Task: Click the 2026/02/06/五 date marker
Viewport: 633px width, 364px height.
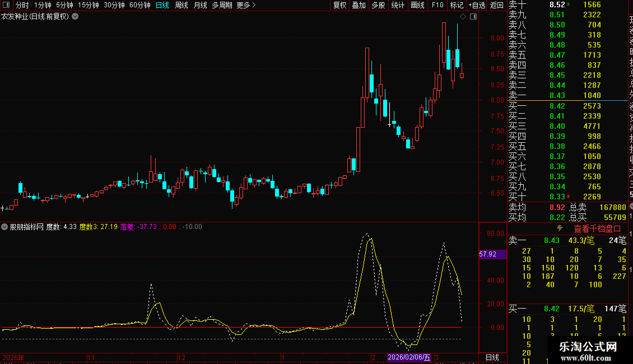Action: pyautogui.click(x=409, y=357)
